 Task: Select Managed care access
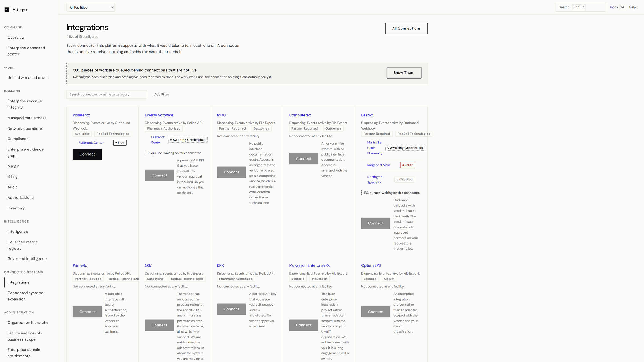(27, 118)
